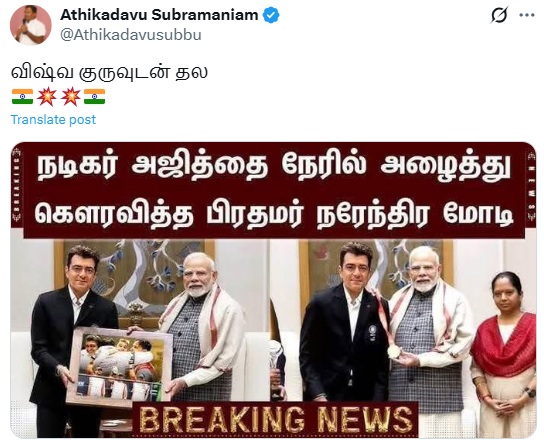The width and height of the screenshot is (544, 440).
Task: Click the first Indian flag emoji
Action: [x=23, y=96]
